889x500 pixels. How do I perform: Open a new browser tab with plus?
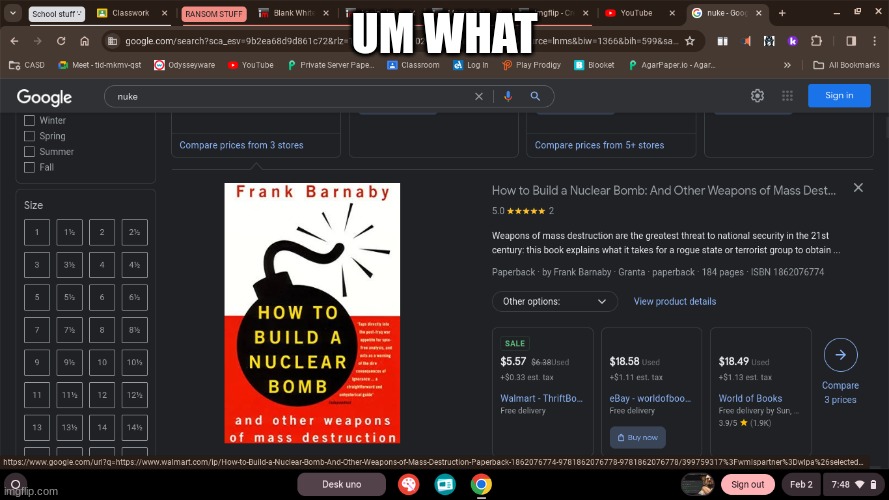(x=782, y=13)
